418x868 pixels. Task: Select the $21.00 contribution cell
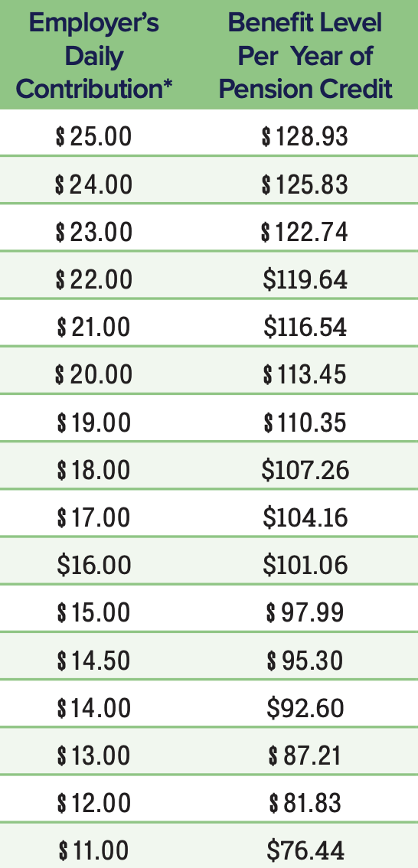94,327
